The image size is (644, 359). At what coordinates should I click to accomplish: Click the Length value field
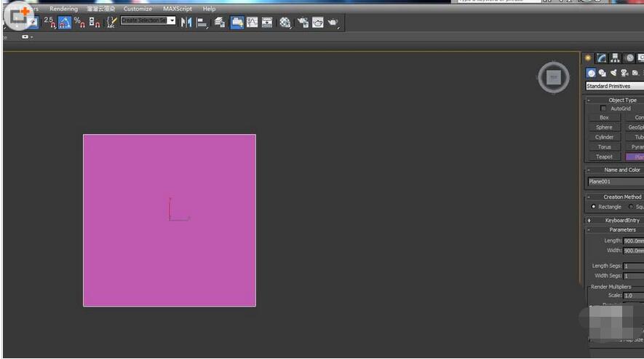point(634,241)
